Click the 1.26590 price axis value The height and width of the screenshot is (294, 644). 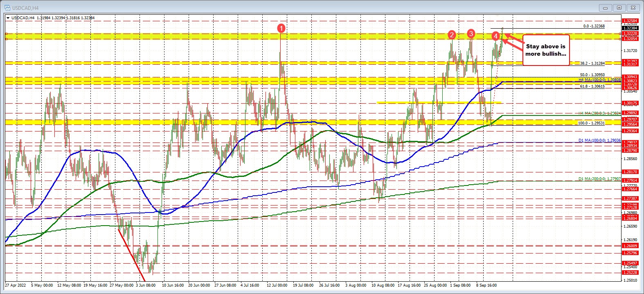pyautogui.click(x=631, y=226)
